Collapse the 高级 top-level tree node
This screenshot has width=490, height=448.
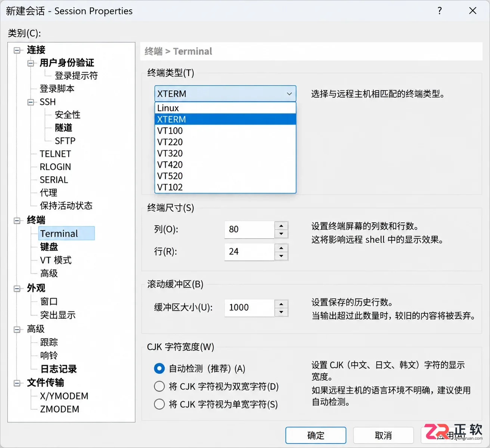coord(17,329)
